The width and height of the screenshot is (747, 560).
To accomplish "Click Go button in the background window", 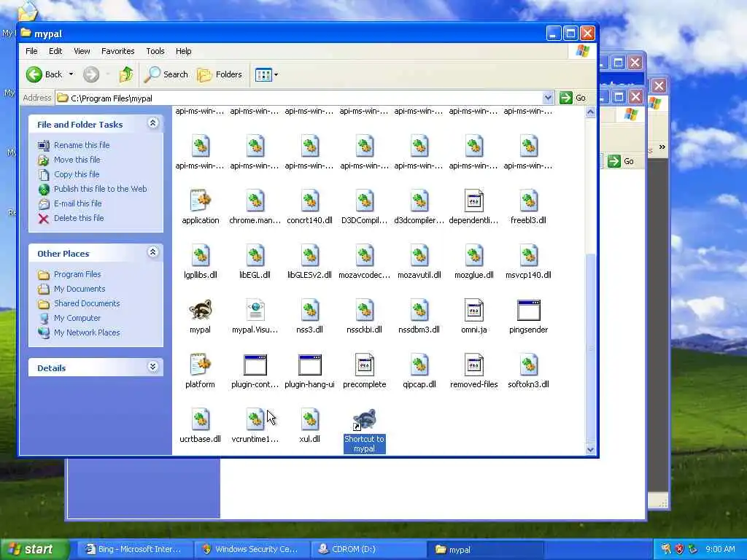I will click(622, 161).
